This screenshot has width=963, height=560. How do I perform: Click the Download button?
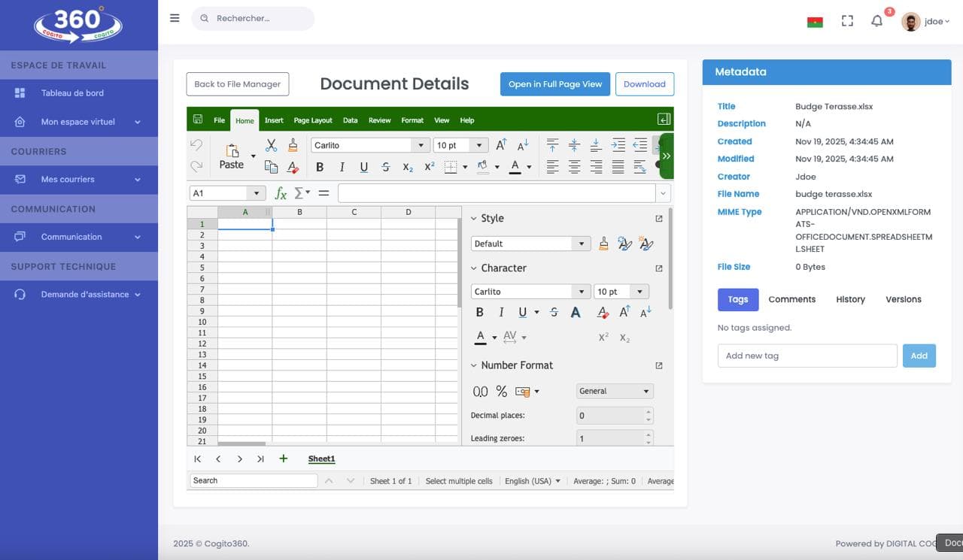(644, 84)
